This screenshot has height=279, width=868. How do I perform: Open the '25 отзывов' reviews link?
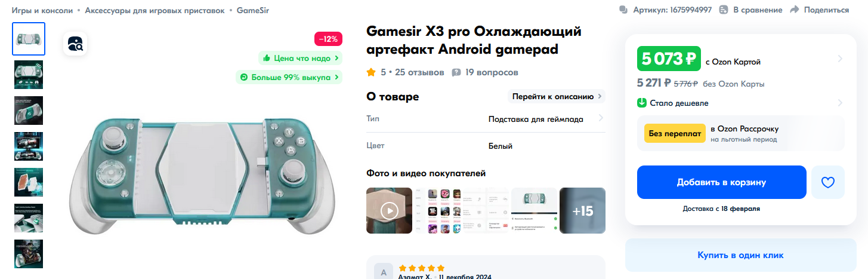tap(419, 72)
